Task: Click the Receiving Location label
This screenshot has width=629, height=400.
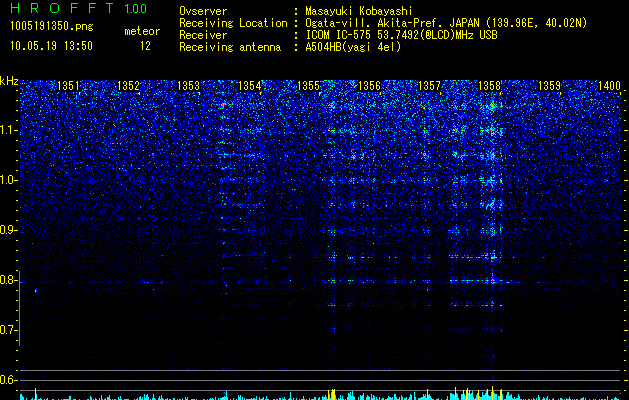Action: coord(233,23)
